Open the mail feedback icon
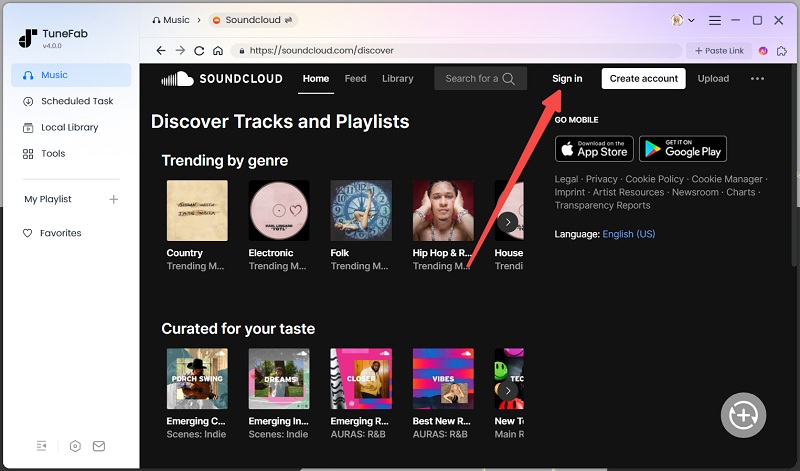This screenshot has height=471, width=800. [100, 446]
